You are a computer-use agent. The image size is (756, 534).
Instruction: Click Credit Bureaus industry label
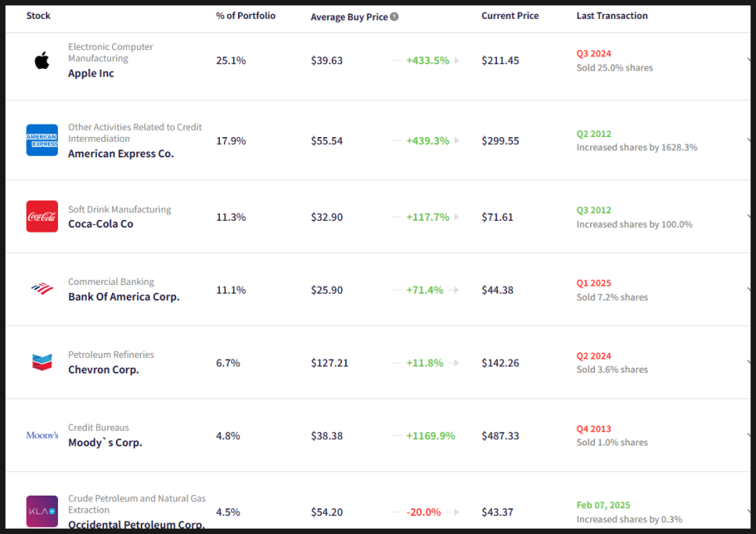click(99, 428)
